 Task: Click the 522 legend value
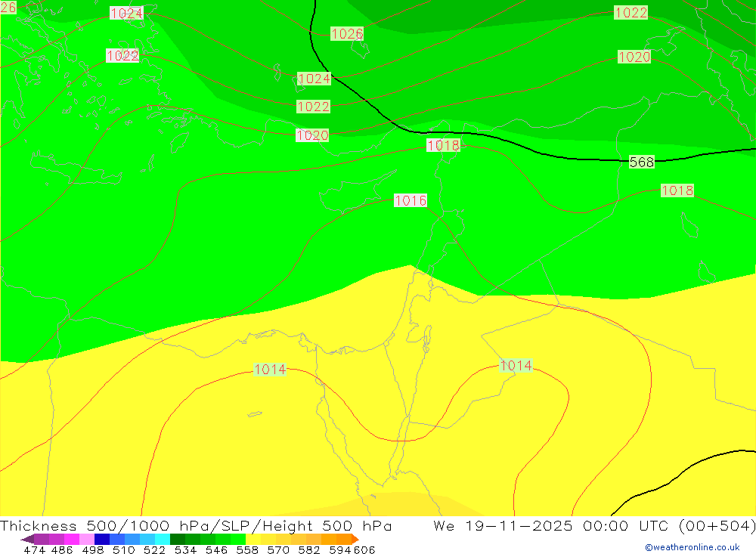coord(154,549)
